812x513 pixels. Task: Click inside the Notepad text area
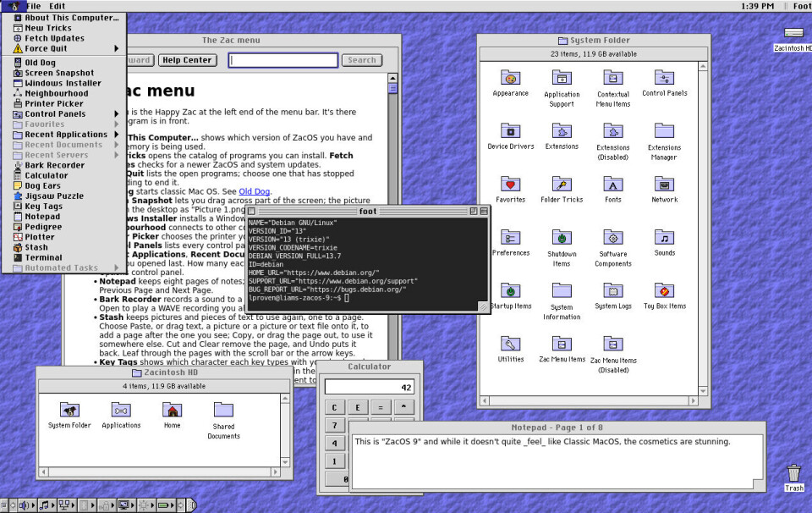point(557,461)
